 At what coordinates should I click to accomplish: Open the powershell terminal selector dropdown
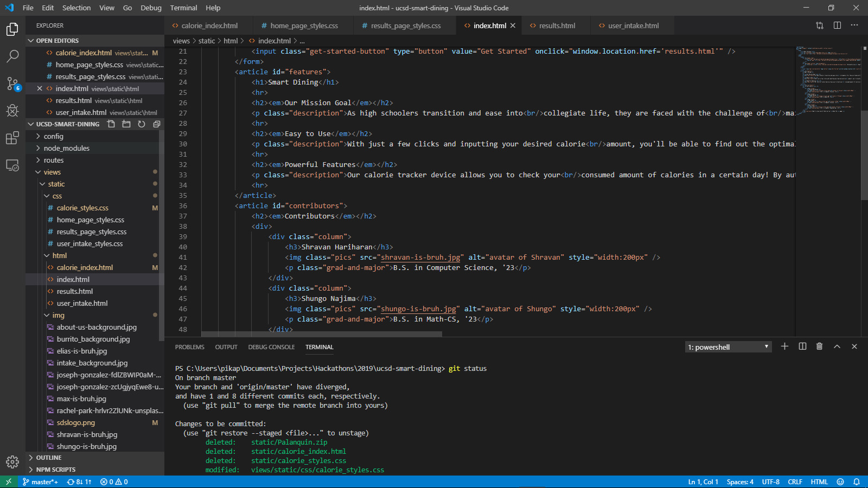coord(728,347)
